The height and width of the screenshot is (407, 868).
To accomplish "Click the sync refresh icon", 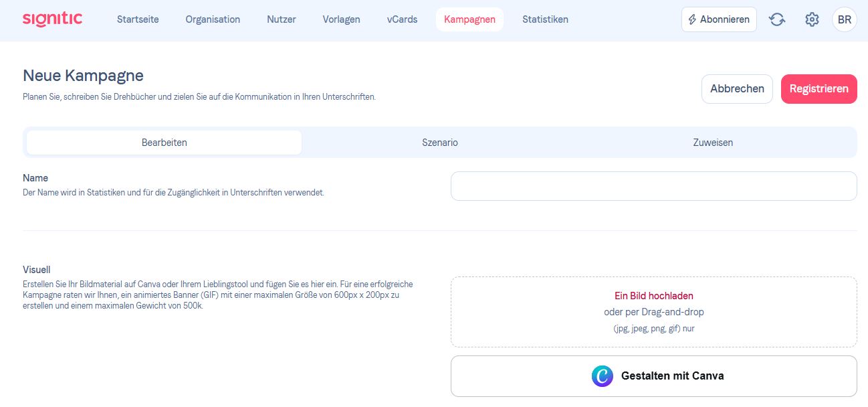I will click(777, 19).
